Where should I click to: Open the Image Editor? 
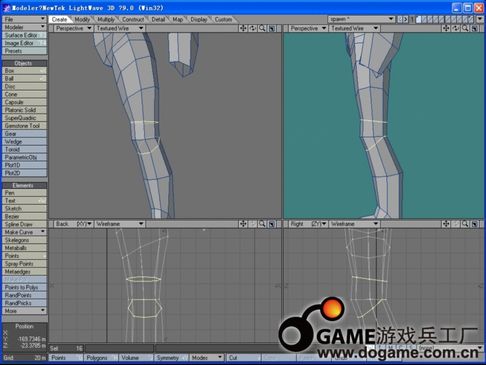(24, 43)
